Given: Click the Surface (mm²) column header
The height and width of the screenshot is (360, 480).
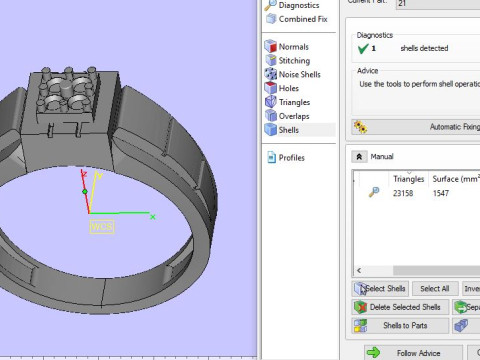Looking at the screenshot, I should (456, 179).
